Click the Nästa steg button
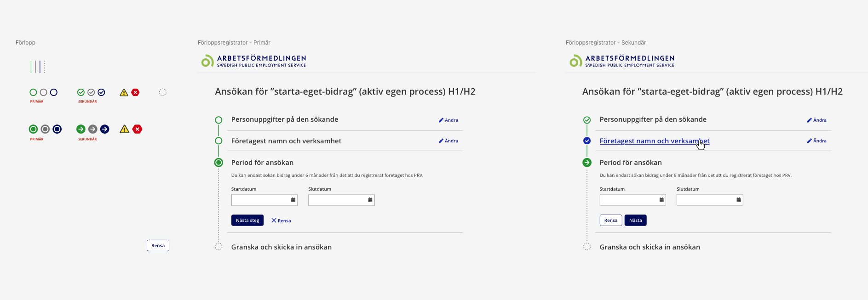Viewport: 868px width, 300px height. click(247, 220)
